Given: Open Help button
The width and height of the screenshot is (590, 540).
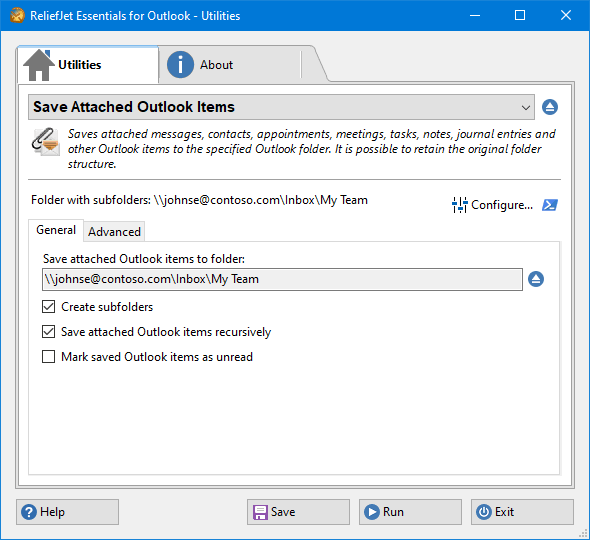Looking at the screenshot, I should 67,512.
